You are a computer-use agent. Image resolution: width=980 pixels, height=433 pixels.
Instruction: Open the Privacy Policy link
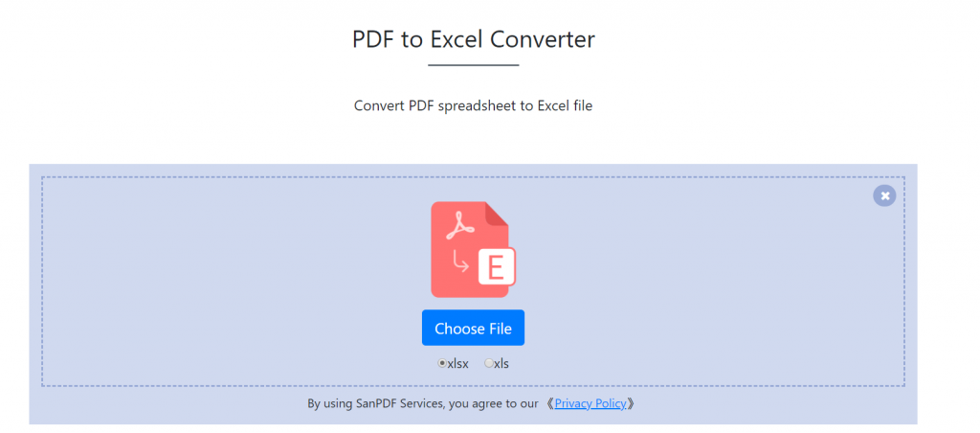tap(590, 403)
